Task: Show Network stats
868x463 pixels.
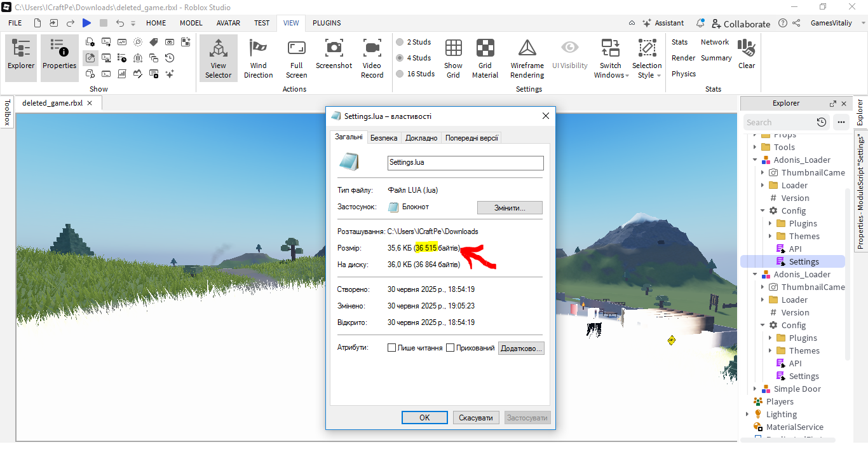Action: click(x=715, y=42)
